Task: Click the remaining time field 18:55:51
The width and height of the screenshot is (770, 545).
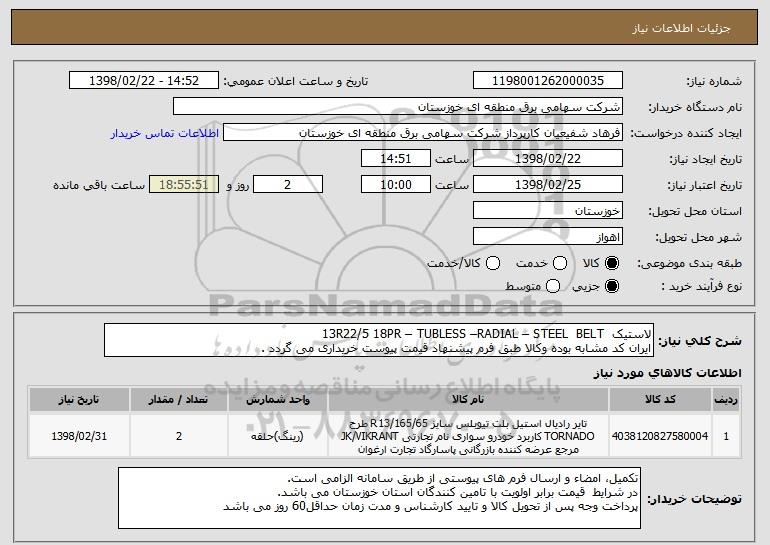Action: (x=184, y=185)
